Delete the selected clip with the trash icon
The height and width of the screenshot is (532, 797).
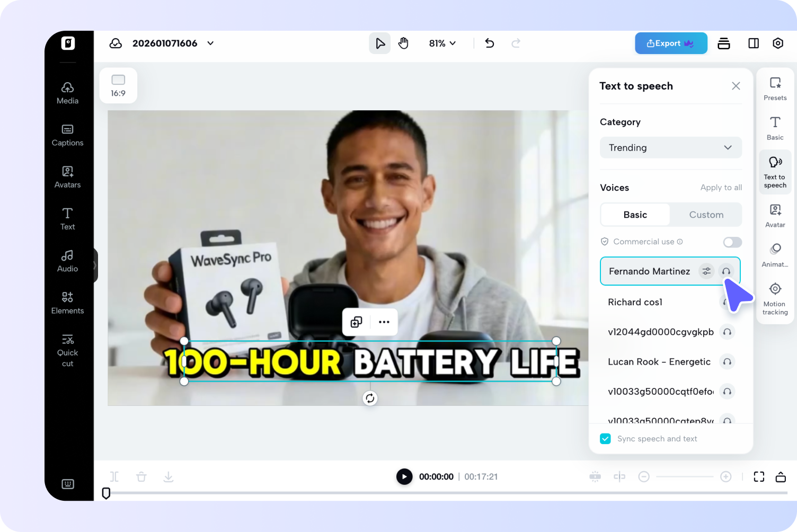coord(141,477)
